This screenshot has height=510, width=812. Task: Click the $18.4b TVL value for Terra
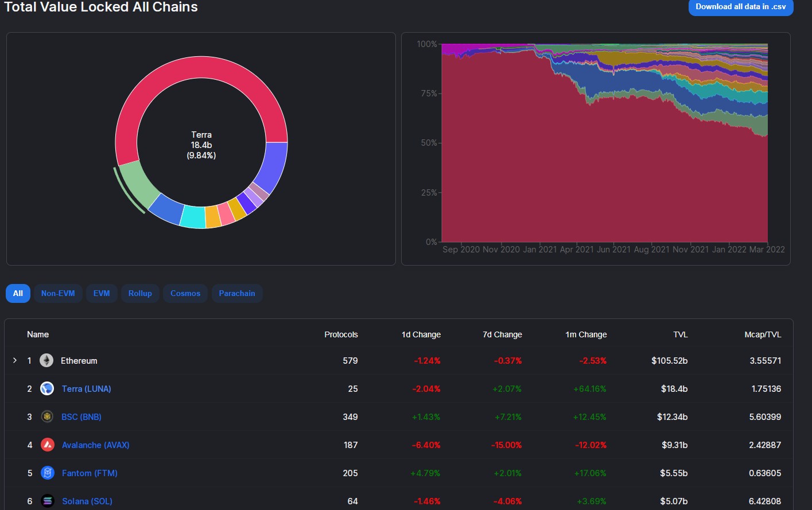(x=674, y=388)
